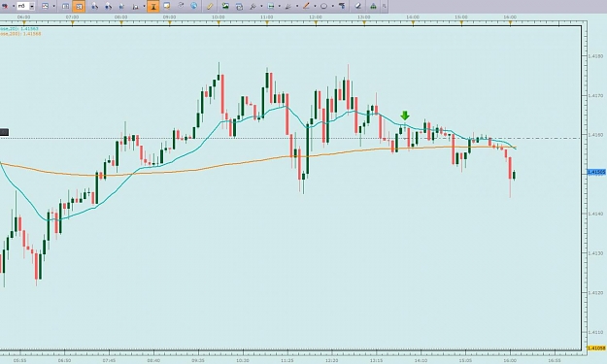Click the orange moving average value label
The width and height of the screenshot is (607, 364).
20,34
